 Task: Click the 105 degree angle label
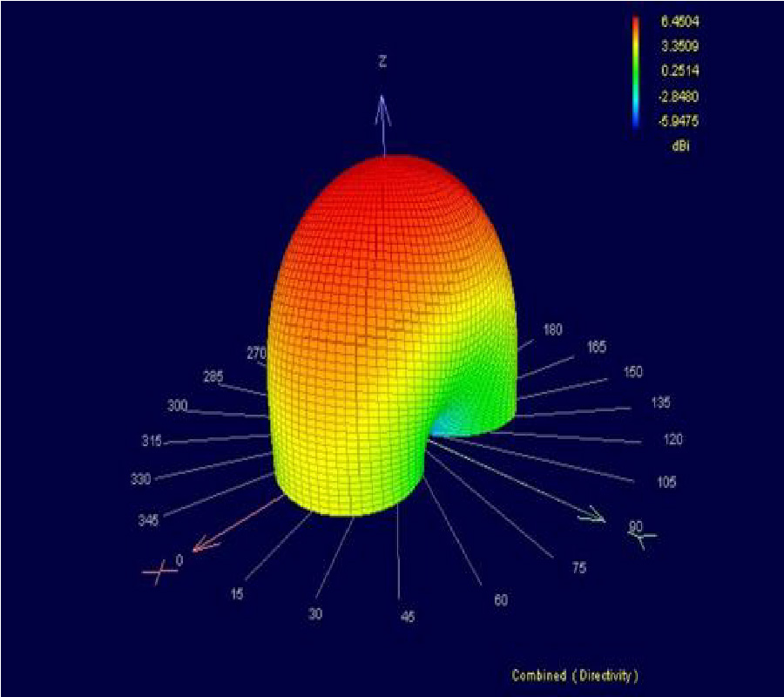tap(666, 483)
